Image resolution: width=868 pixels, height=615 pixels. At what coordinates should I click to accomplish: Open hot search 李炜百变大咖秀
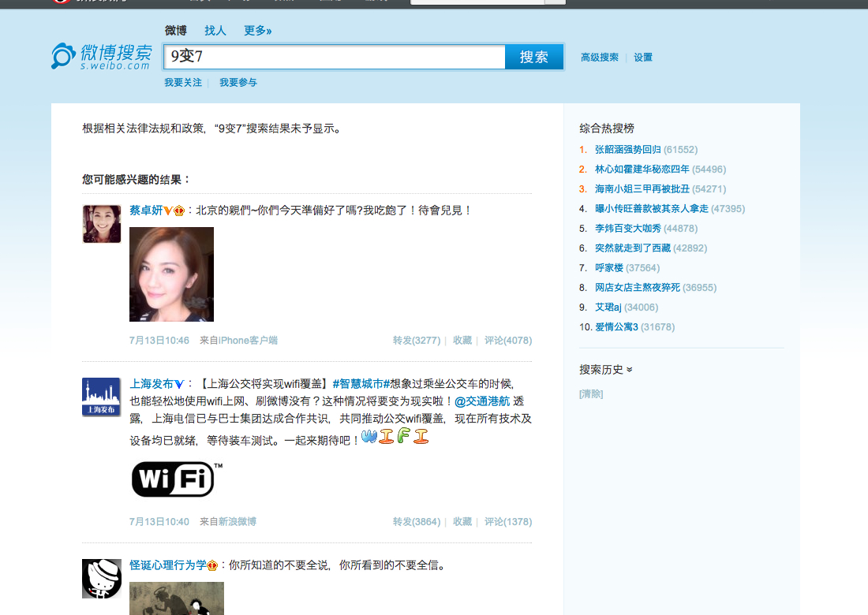coord(628,229)
